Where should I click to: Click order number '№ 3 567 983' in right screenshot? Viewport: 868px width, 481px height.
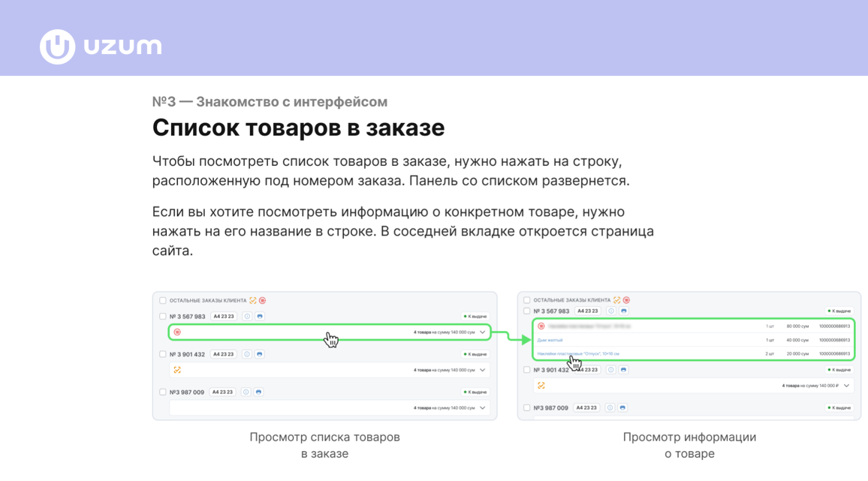551,311
